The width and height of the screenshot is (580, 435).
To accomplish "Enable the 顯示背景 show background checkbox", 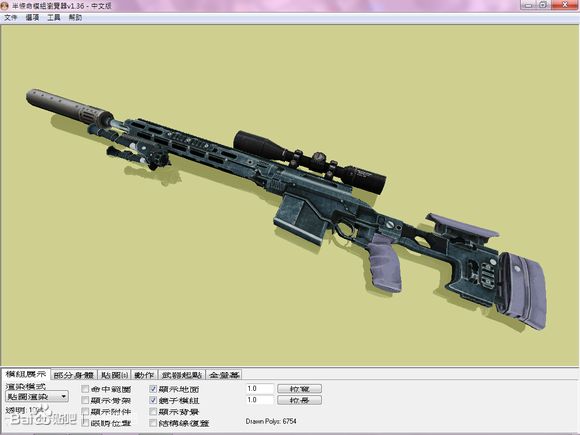I will [153, 411].
